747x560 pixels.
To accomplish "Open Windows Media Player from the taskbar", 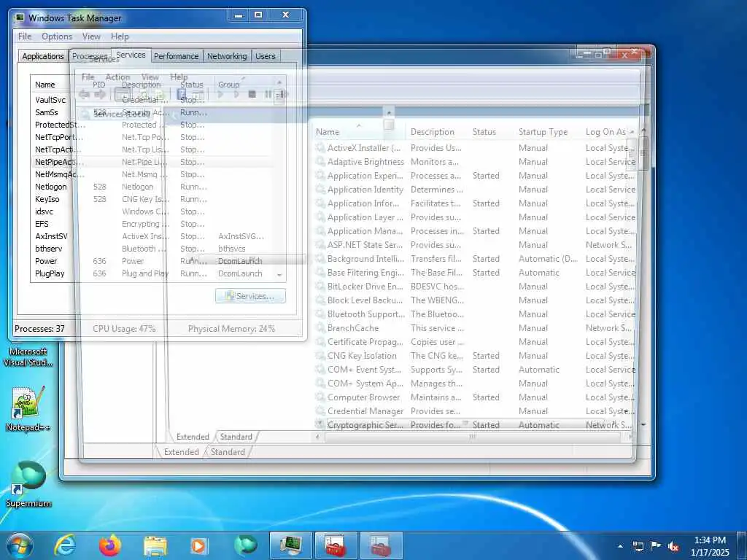I will [198, 545].
